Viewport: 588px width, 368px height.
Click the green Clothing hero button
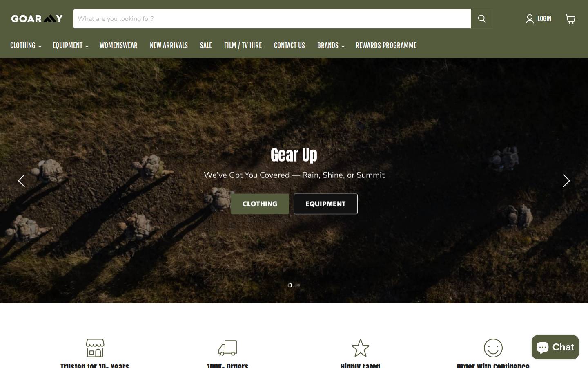[260, 204]
